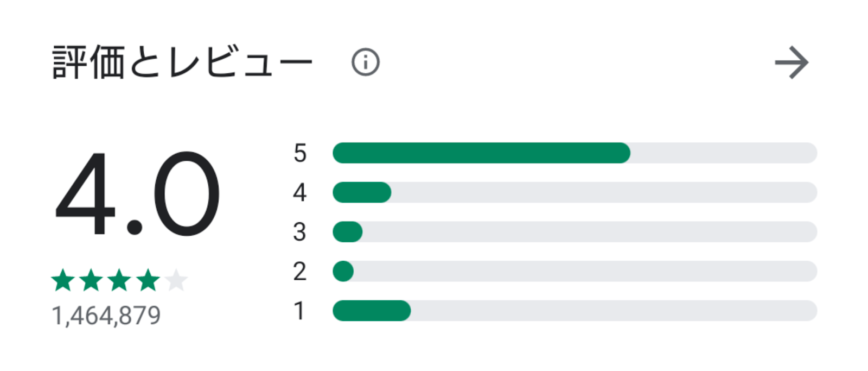The image size is (868, 371).
Task: Click the second green rating star
Action: click(x=91, y=280)
